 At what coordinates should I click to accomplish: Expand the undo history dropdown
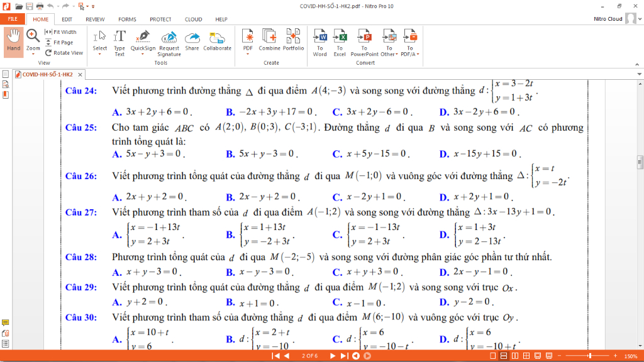(x=58, y=6)
